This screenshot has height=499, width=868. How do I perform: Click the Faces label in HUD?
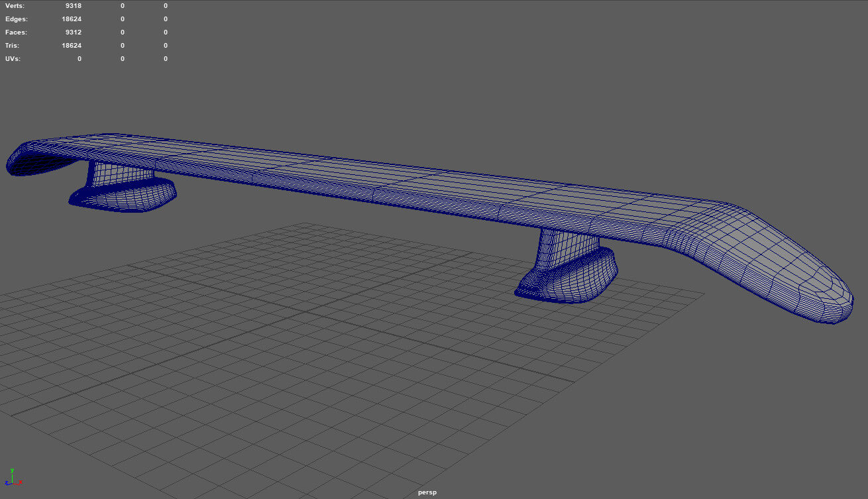tap(16, 32)
